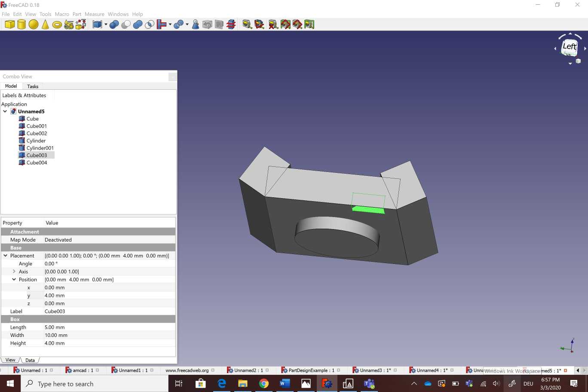This screenshot has width=588, height=392.
Task: Click the Split objects tool icon
Action: (x=178, y=24)
